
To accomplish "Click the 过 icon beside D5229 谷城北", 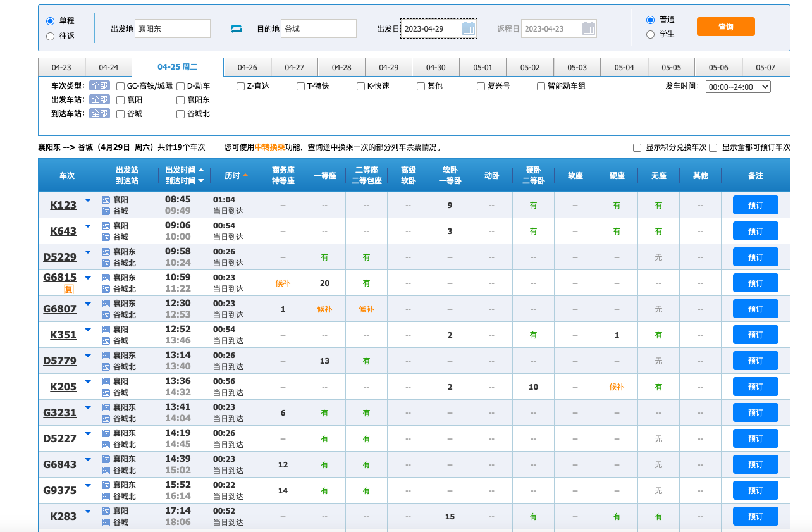I will click(x=106, y=263).
